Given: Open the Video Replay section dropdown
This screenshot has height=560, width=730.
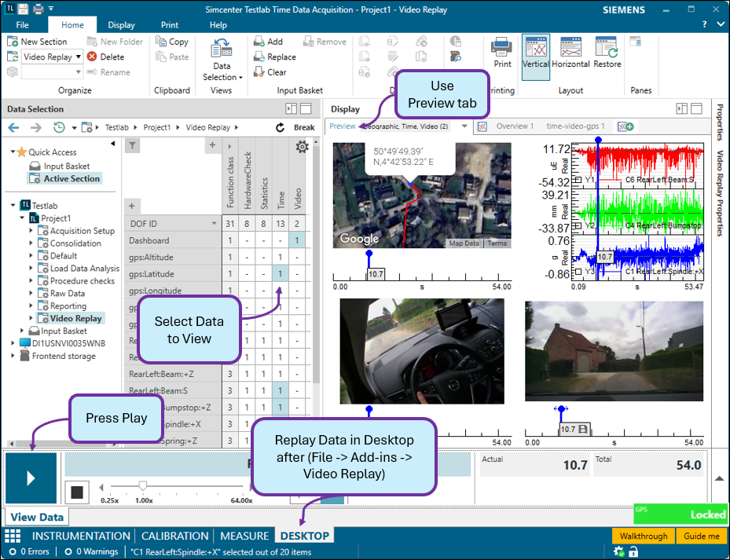Looking at the screenshot, I should click(78, 57).
